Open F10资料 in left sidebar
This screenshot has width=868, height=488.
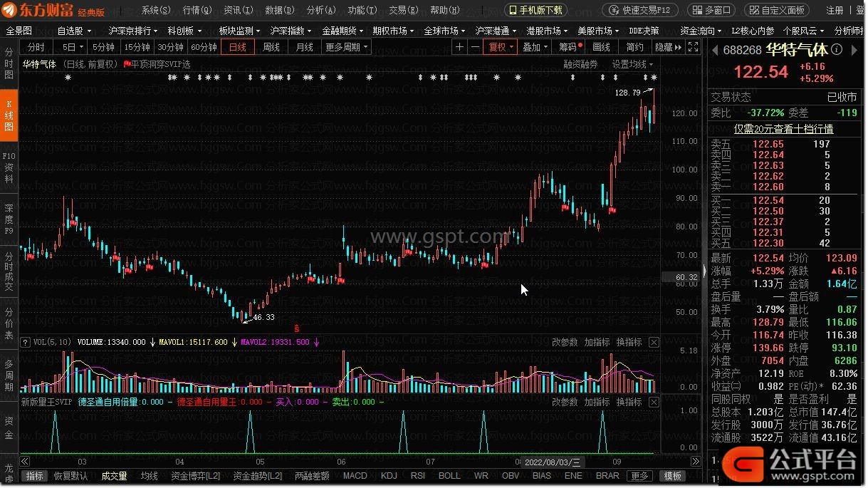click(9, 167)
